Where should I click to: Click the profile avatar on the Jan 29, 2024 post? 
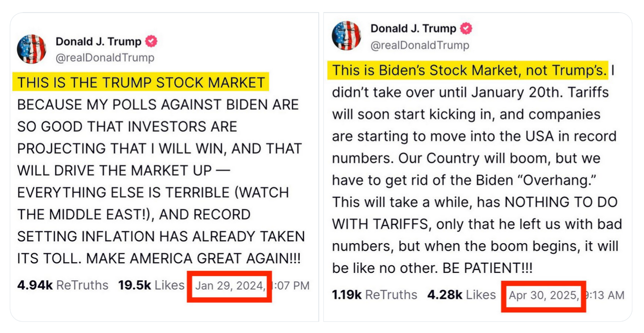click(x=32, y=49)
